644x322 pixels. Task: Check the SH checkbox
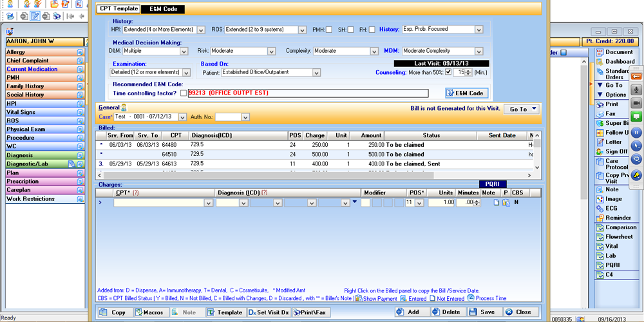click(350, 30)
